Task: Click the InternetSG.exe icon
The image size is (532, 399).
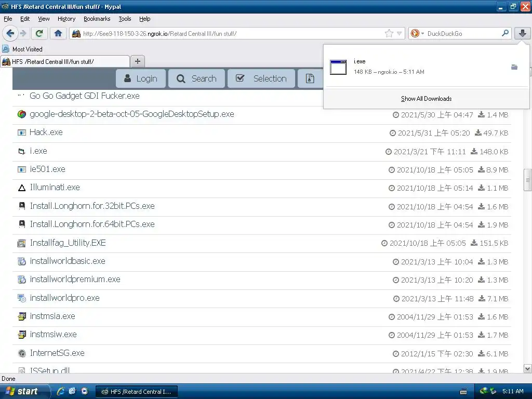Action: 22,353
